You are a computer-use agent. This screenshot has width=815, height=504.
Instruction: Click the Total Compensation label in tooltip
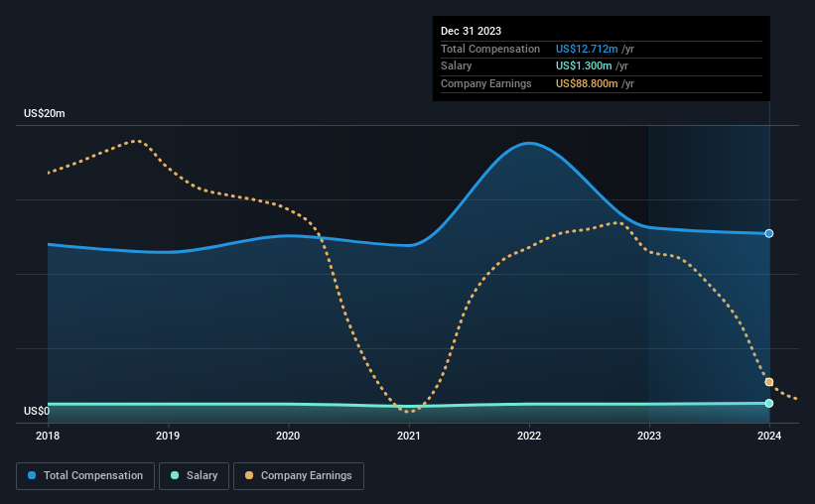coord(490,49)
